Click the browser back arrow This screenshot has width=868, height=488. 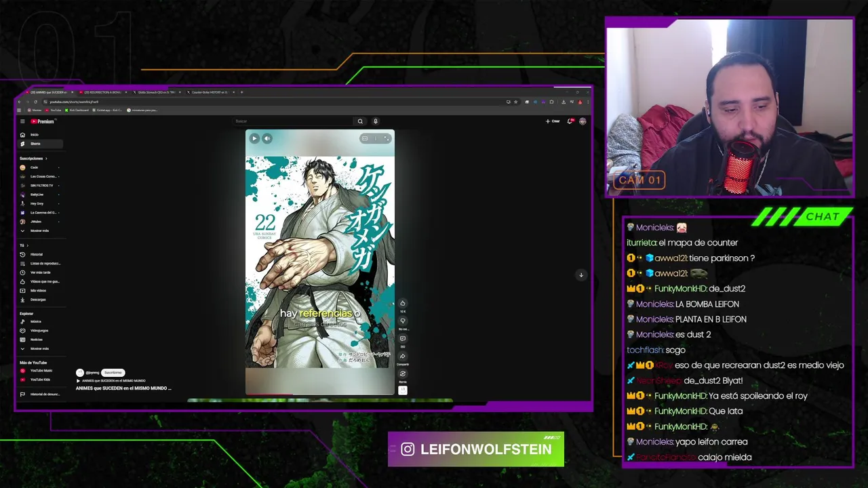click(20, 102)
